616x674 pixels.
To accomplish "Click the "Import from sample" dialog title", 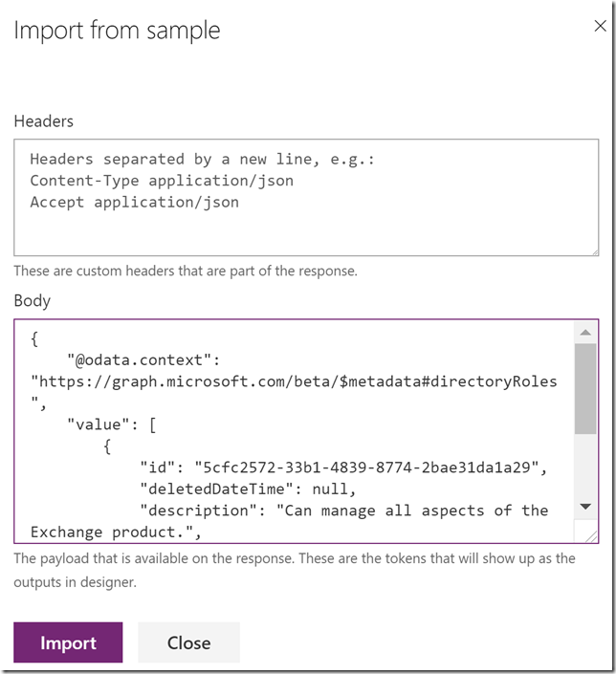I will (117, 30).
